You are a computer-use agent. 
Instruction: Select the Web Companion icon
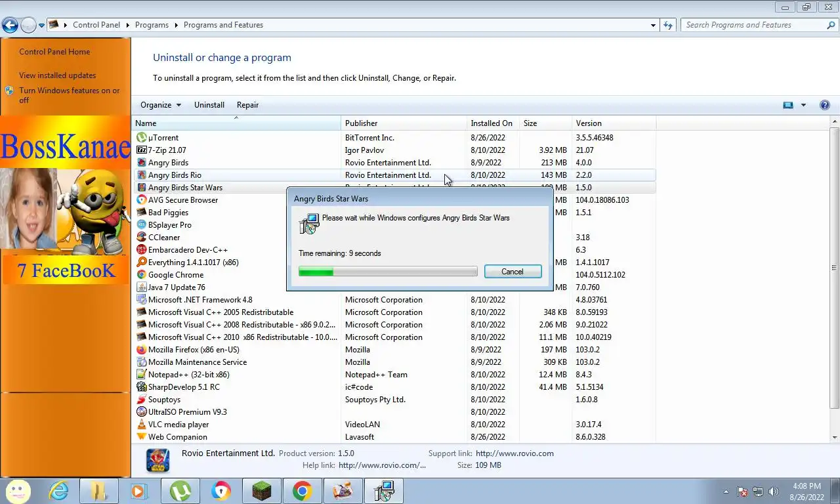pos(142,437)
